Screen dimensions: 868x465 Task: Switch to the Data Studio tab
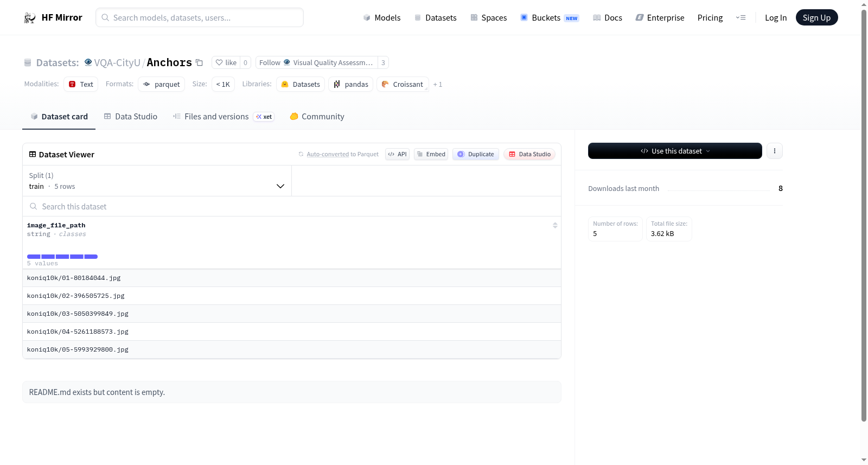click(x=131, y=117)
